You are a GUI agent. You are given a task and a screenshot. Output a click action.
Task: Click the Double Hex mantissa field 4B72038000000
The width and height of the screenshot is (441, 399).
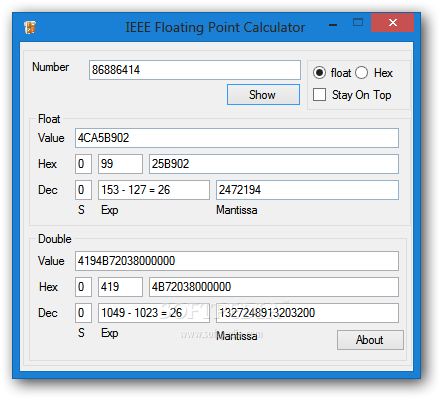coord(274,287)
